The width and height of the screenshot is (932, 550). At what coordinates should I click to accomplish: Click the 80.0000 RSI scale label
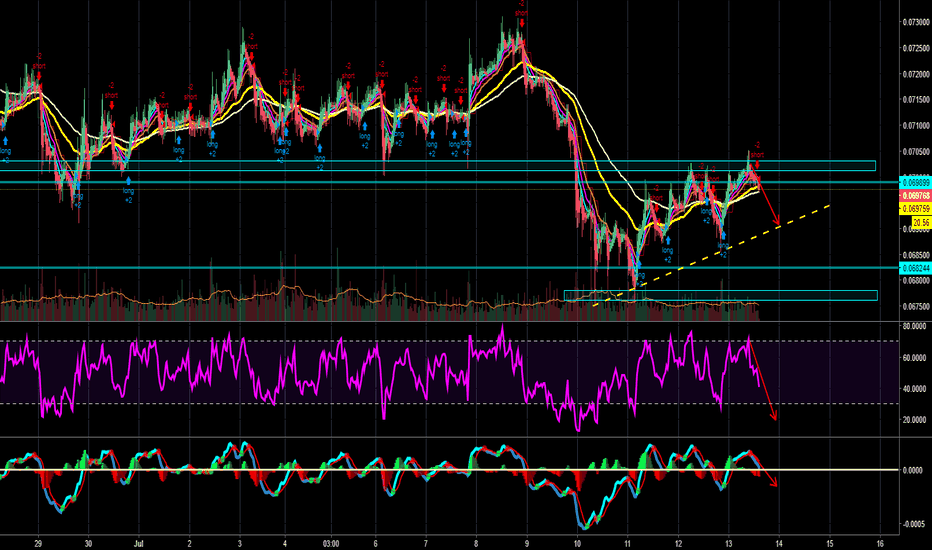pyautogui.click(x=914, y=326)
